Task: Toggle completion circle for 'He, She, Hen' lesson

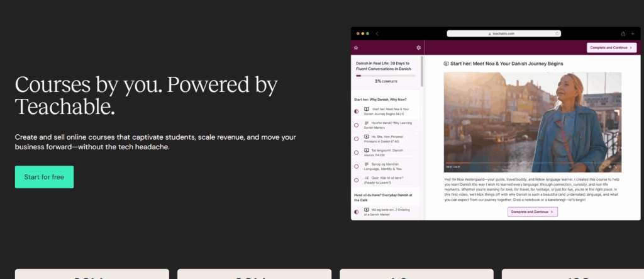Action: (357, 139)
